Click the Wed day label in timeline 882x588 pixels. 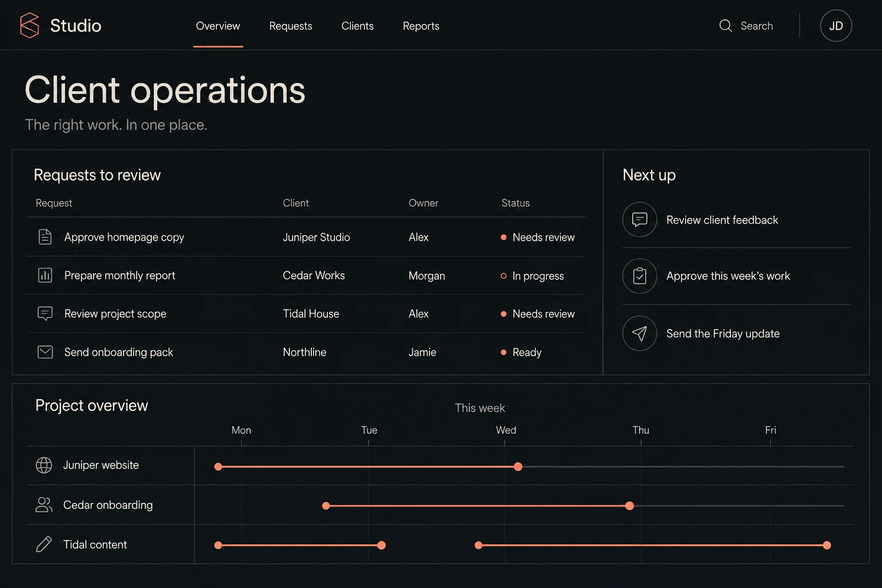506,430
